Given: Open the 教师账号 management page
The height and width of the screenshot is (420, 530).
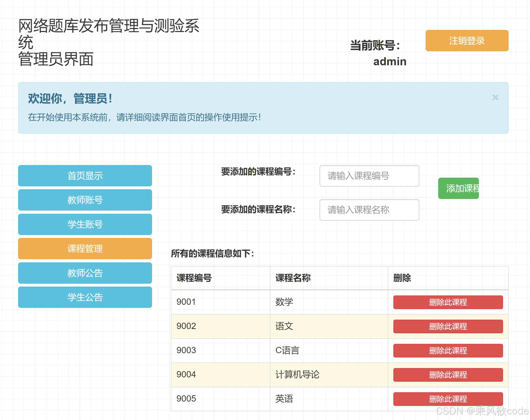Looking at the screenshot, I should point(85,200).
